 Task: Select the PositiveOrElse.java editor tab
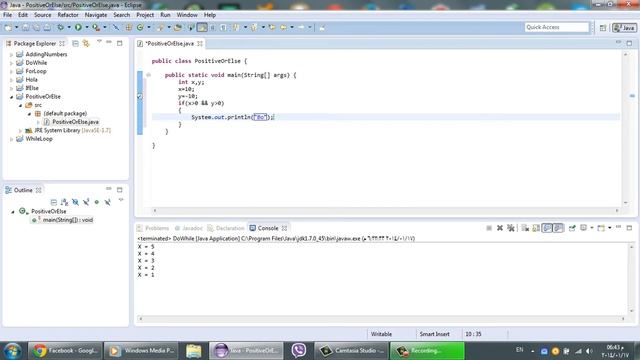(x=169, y=43)
